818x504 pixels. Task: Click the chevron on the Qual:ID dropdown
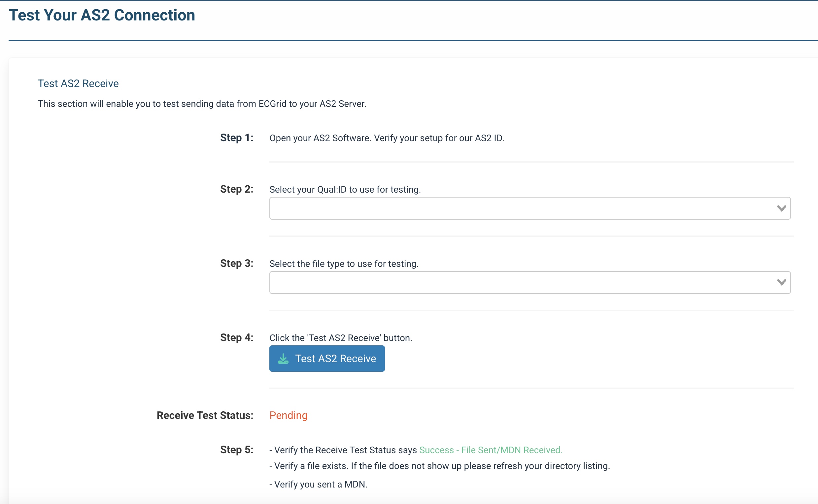[782, 208]
